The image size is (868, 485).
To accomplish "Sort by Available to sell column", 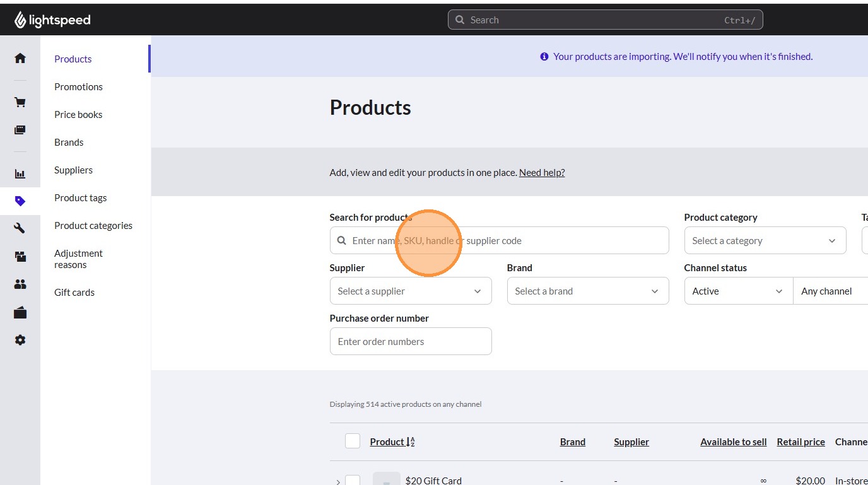I will coord(734,442).
